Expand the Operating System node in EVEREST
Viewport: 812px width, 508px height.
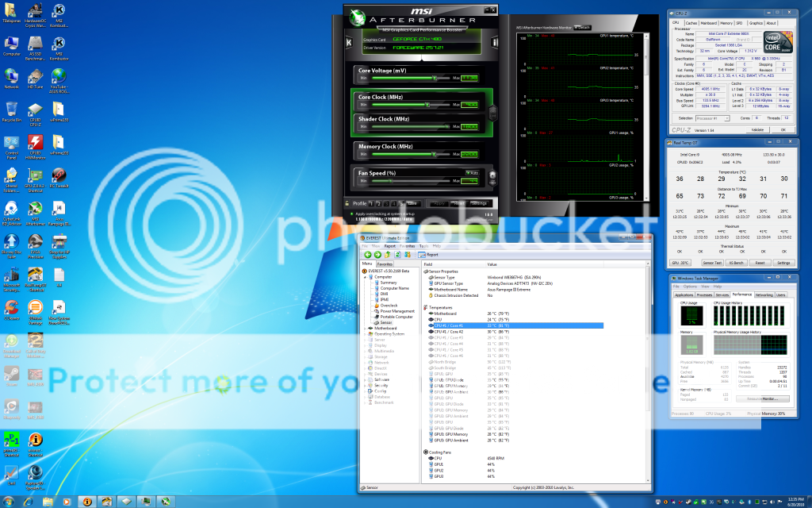pyautogui.click(x=365, y=334)
